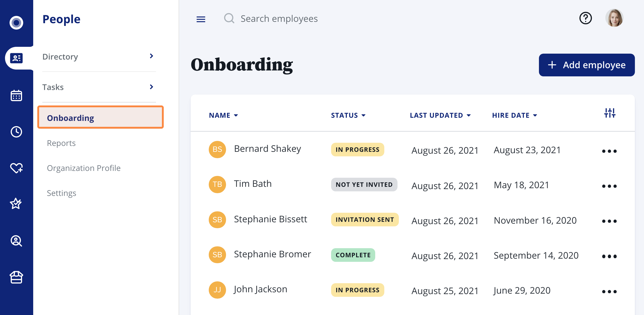Open the help question mark icon
The image size is (644, 315).
pyautogui.click(x=585, y=18)
